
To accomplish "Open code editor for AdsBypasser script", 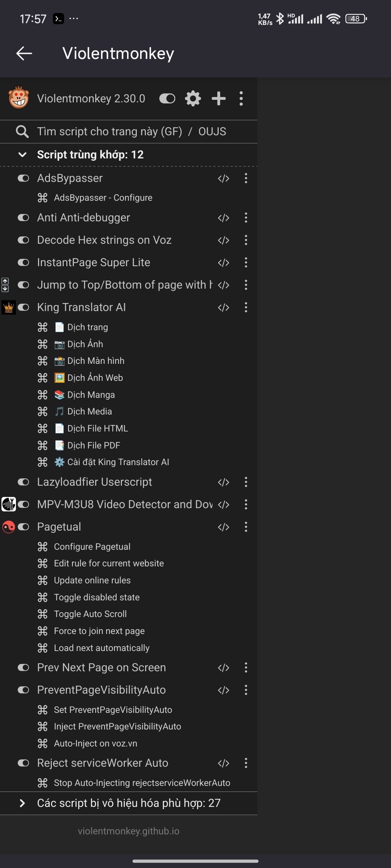I will (x=223, y=178).
